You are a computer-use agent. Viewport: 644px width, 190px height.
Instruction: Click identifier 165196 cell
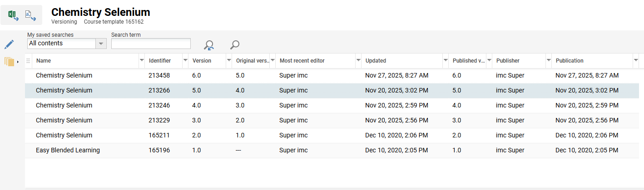pyautogui.click(x=159, y=150)
